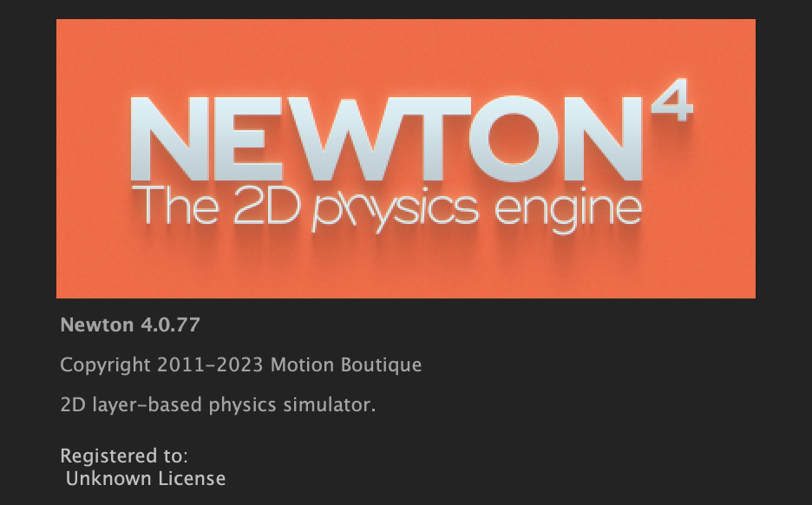
Task: Click the 'Newton 4.0.77' version text
Action: pos(130,325)
